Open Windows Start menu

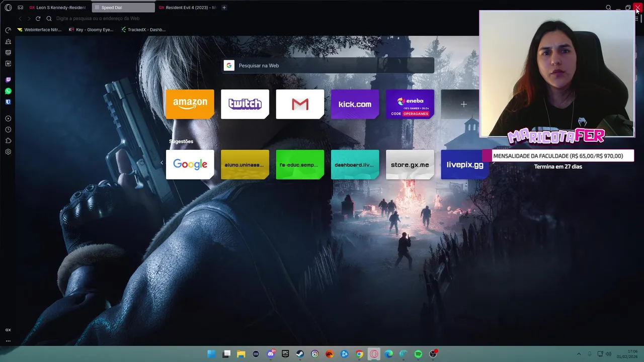tap(212, 354)
